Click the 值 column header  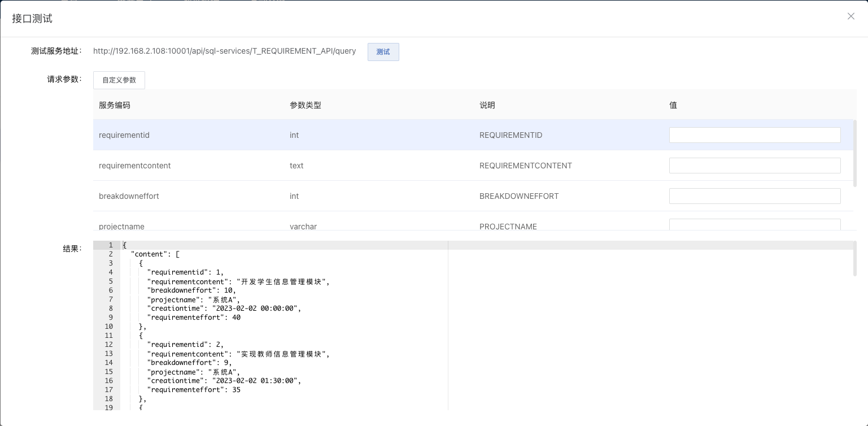(673, 105)
